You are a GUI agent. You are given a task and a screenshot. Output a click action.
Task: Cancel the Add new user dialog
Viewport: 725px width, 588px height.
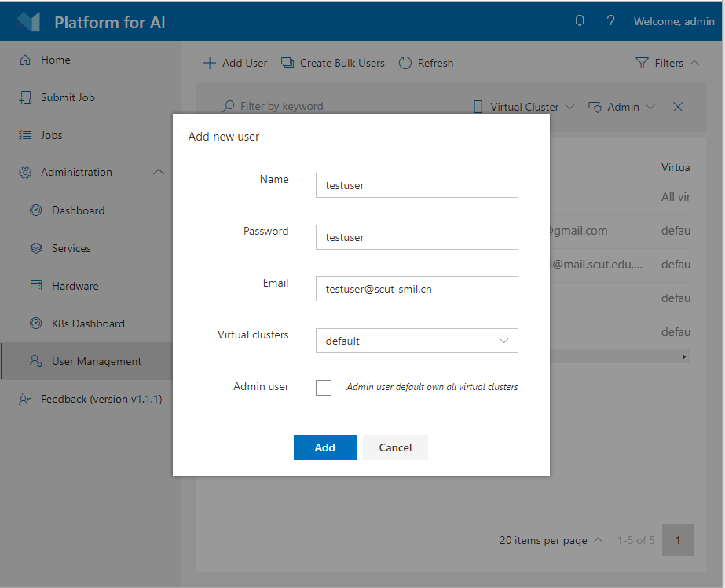(395, 447)
